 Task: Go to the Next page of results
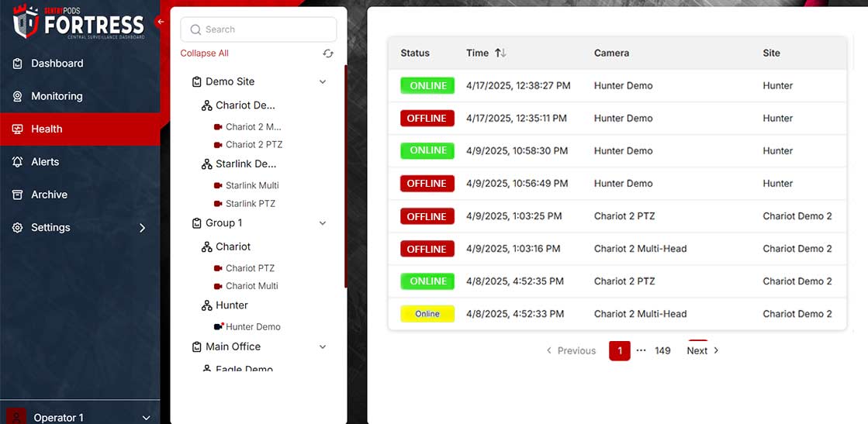pos(703,351)
